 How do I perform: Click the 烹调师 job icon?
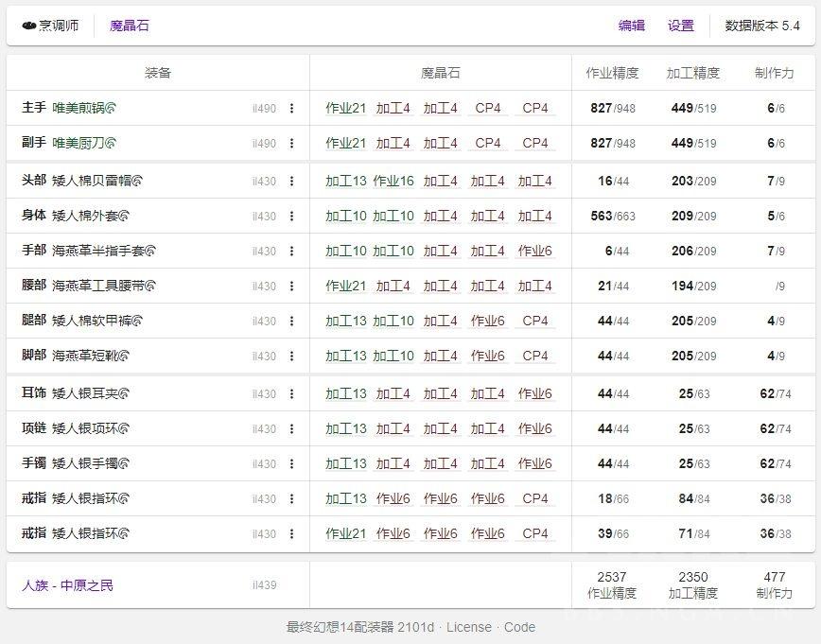28,26
